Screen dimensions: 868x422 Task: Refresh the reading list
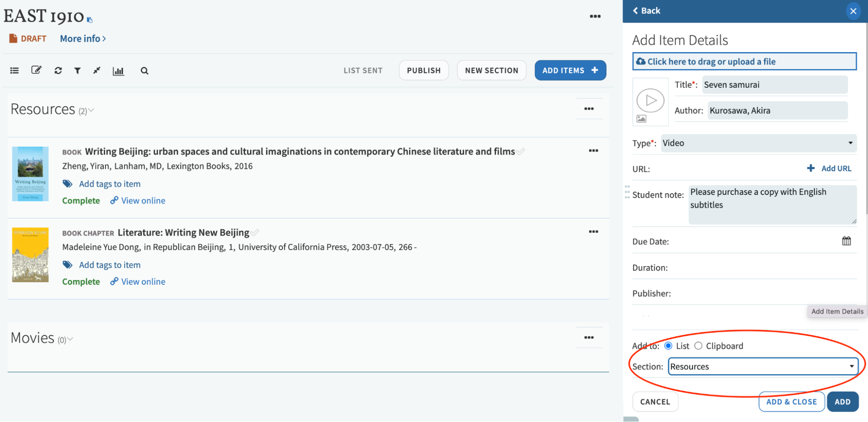click(58, 70)
